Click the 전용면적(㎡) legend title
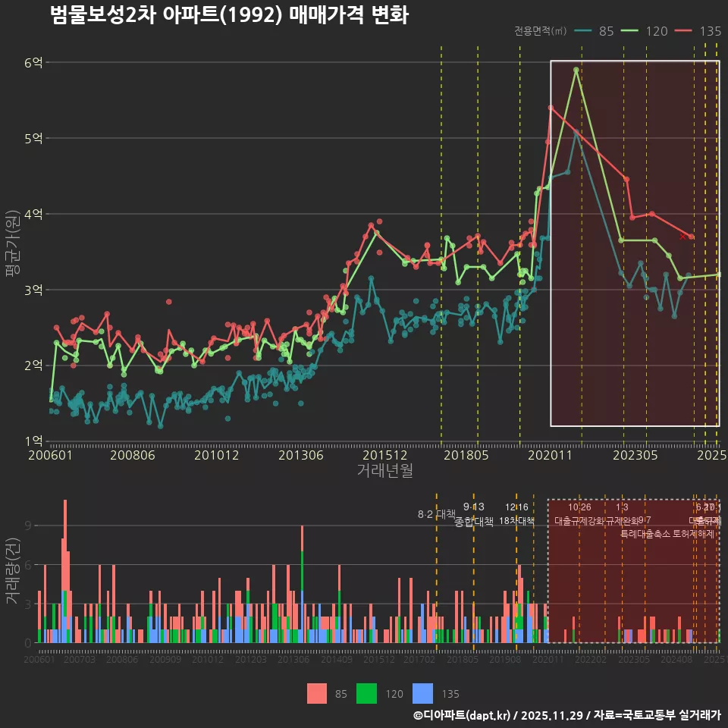 [540, 31]
